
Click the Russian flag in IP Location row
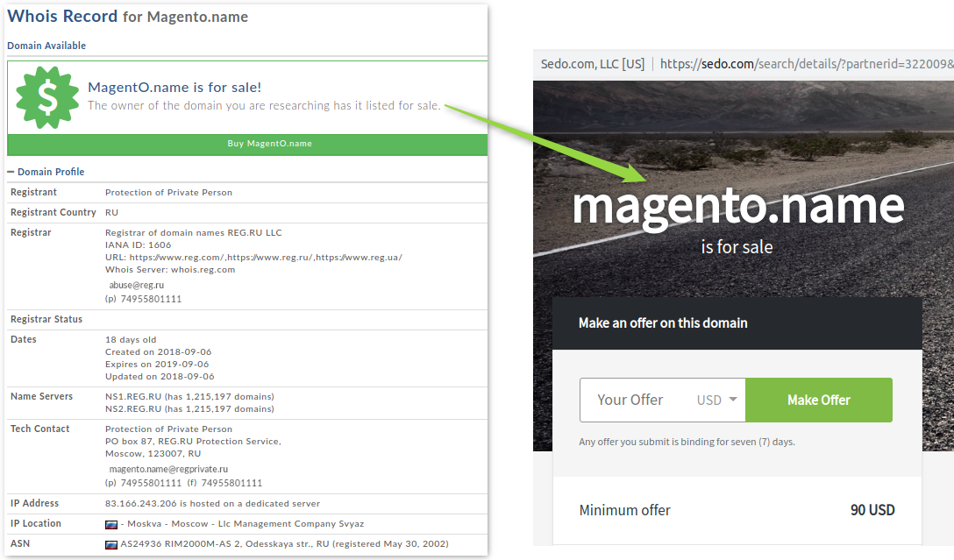pos(111,524)
